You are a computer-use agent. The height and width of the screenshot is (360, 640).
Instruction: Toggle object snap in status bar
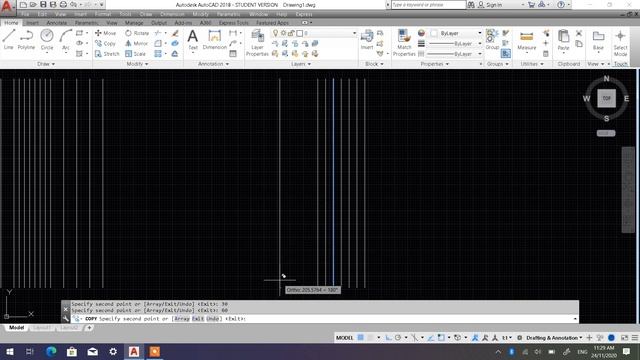click(441, 338)
